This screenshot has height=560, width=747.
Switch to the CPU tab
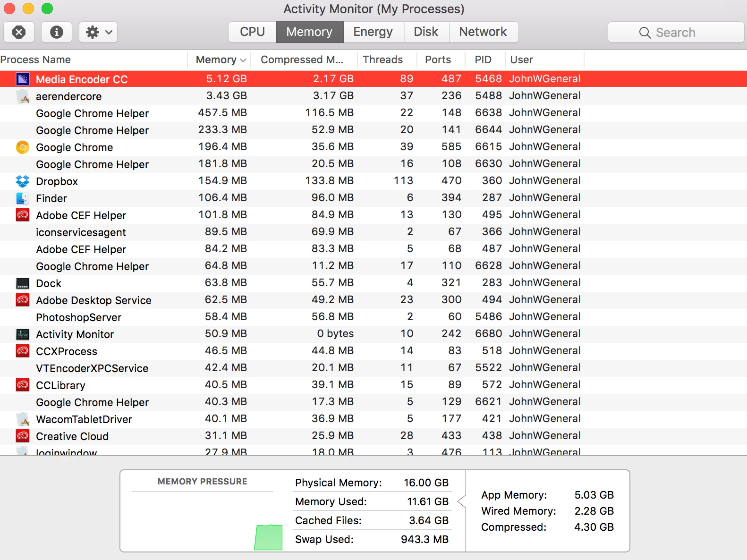click(x=252, y=32)
